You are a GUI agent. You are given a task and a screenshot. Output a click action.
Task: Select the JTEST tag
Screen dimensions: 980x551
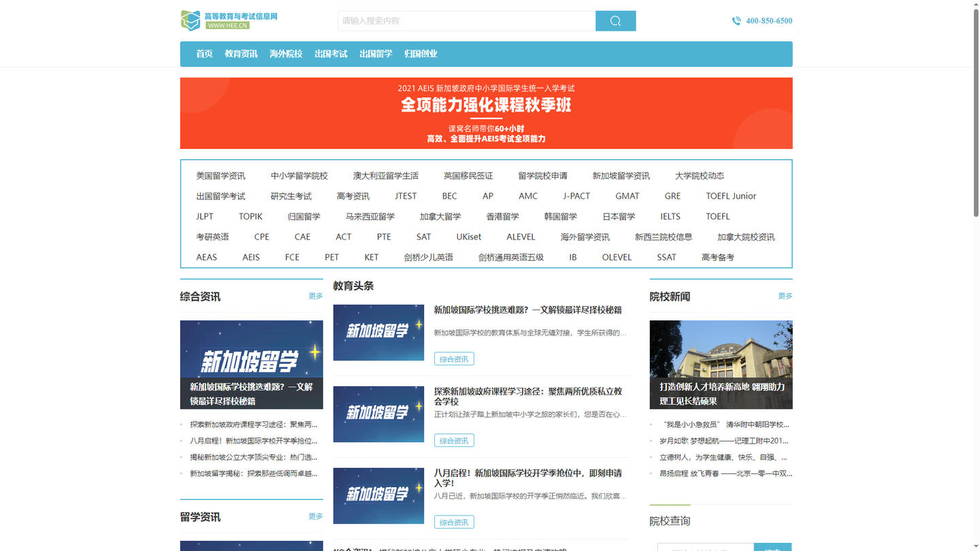[x=406, y=196]
